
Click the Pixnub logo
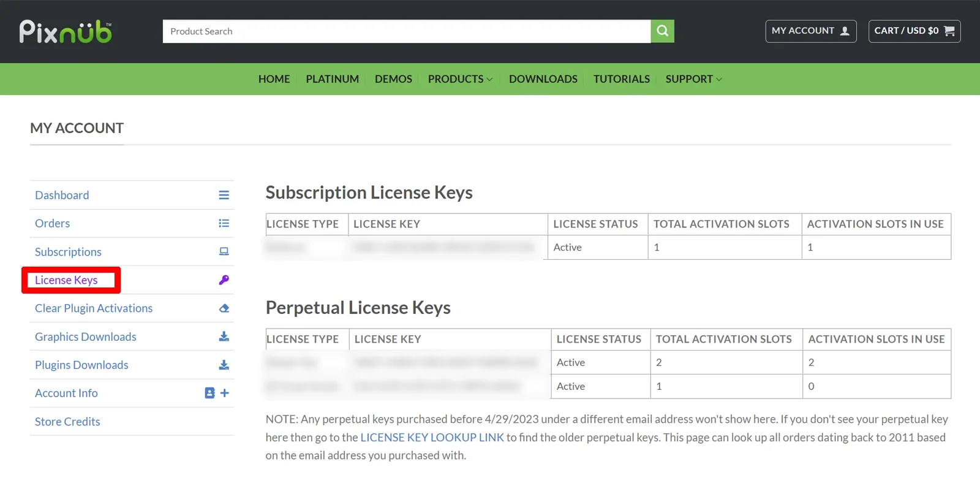pyautogui.click(x=66, y=32)
